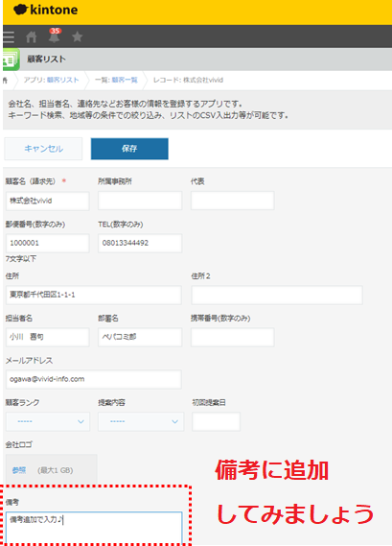
Task: Go to the home icon
Action: point(32,36)
